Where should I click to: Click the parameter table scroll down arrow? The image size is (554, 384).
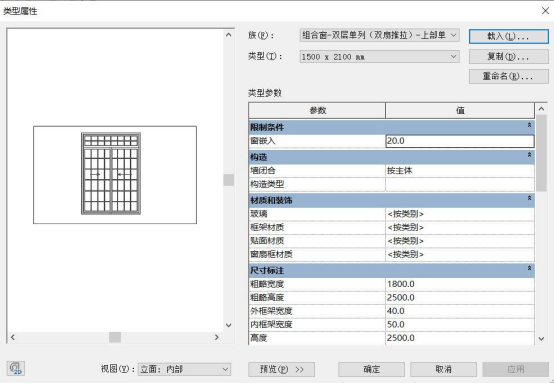coord(541,339)
